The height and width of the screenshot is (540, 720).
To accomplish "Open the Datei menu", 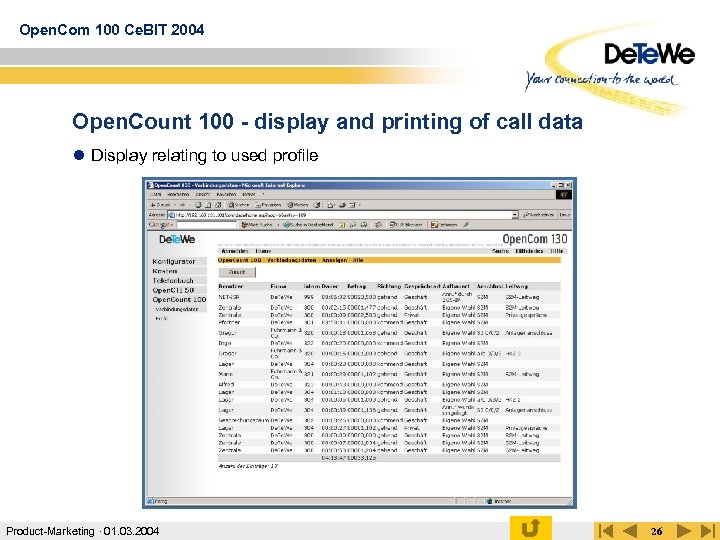I will coord(156,195).
